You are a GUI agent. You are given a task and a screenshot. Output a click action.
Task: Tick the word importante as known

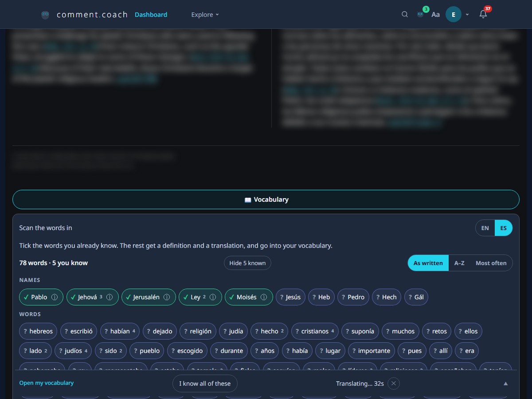click(372, 351)
